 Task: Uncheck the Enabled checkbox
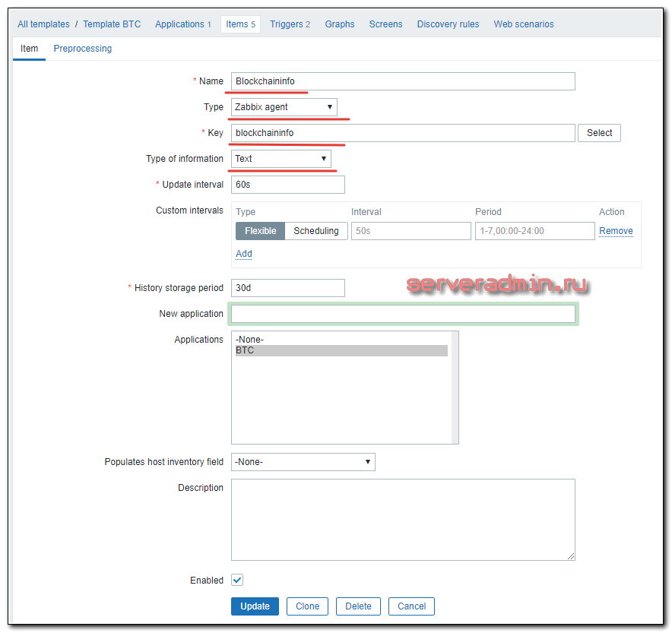(236, 580)
